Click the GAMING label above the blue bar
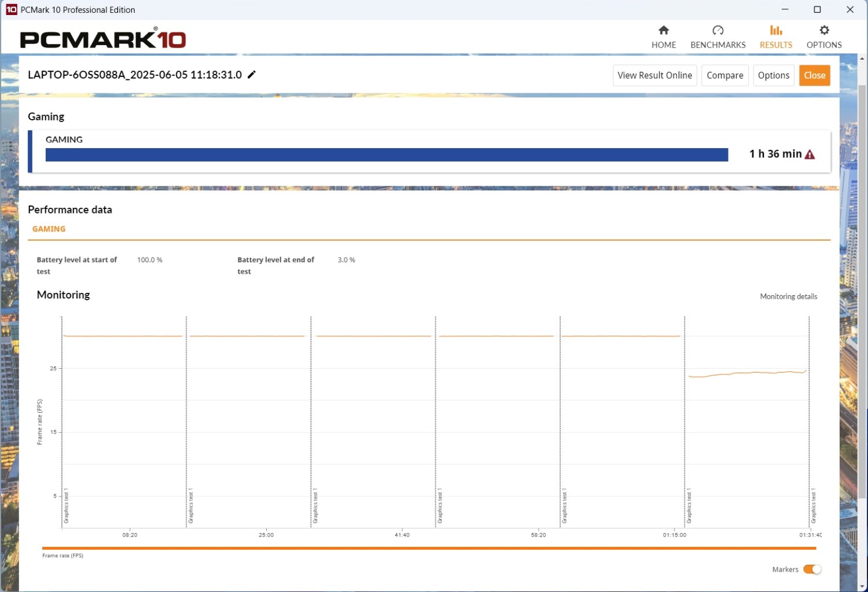 (64, 139)
